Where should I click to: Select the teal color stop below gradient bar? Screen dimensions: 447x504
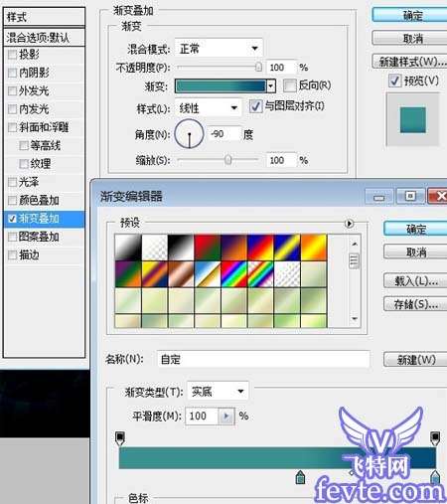tap(300, 477)
